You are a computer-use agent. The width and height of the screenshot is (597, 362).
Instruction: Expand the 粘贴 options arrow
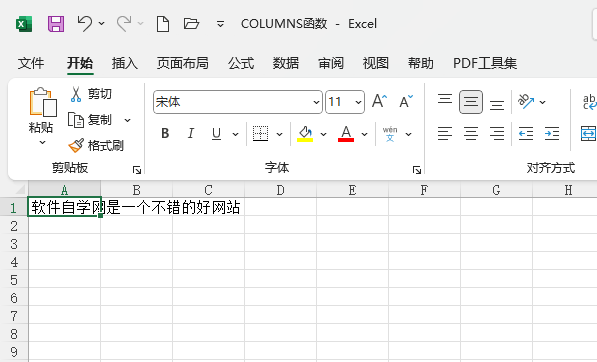(42, 142)
